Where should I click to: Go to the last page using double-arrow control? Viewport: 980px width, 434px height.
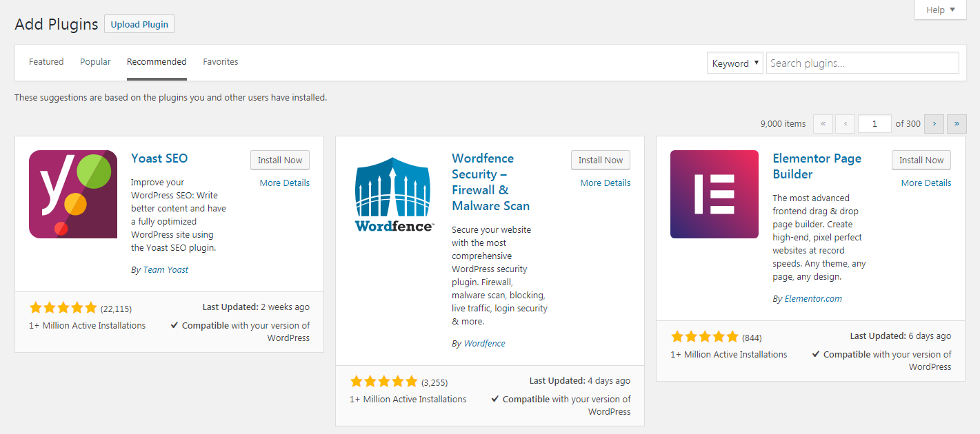(957, 123)
